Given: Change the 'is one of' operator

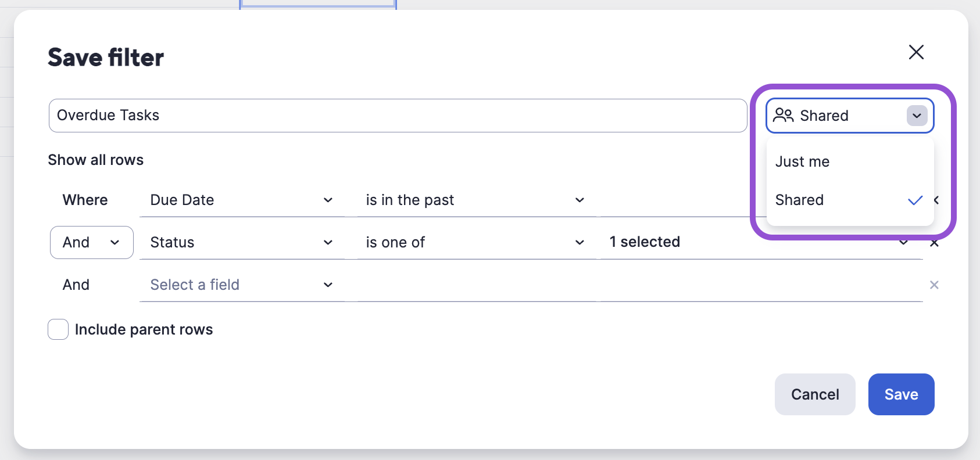Looking at the screenshot, I should tap(474, 242).
